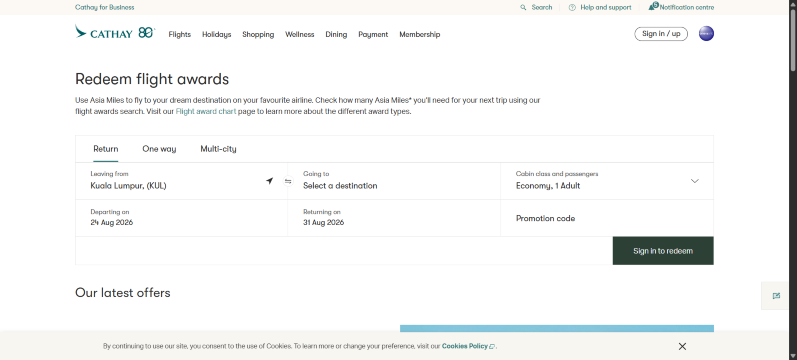This screenshot has height=360, width=797.
Task: Open Notification centre link
Action: click(687, 8)
